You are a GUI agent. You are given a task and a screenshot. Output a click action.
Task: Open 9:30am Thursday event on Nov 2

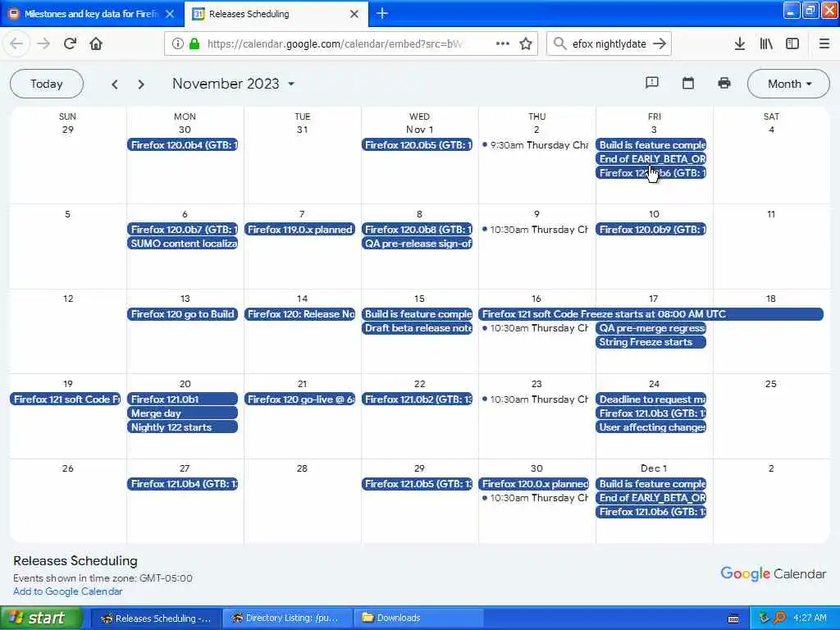point(535,145)
